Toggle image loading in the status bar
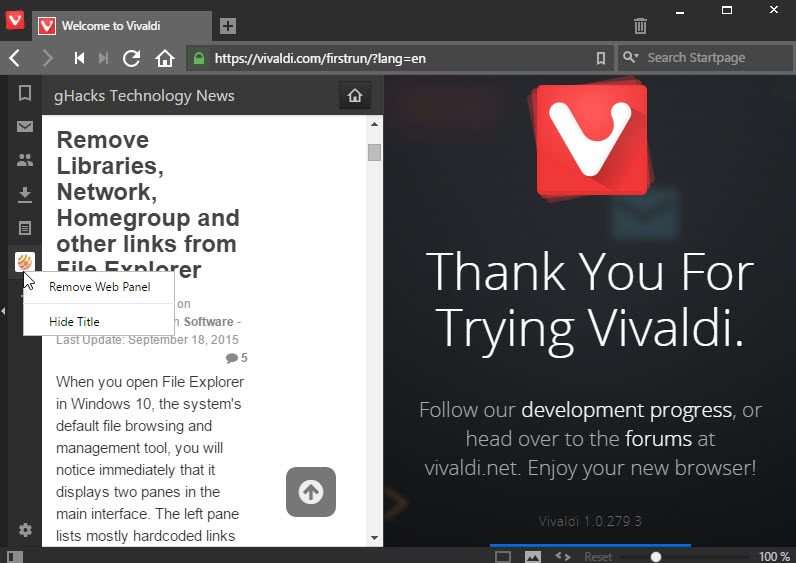 [533, 557]
